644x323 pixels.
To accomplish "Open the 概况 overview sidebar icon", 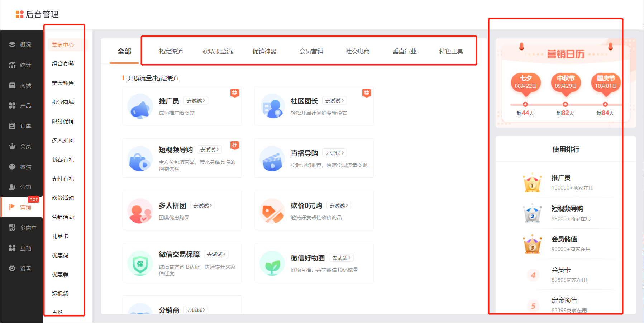I will (x=12, y=44).
